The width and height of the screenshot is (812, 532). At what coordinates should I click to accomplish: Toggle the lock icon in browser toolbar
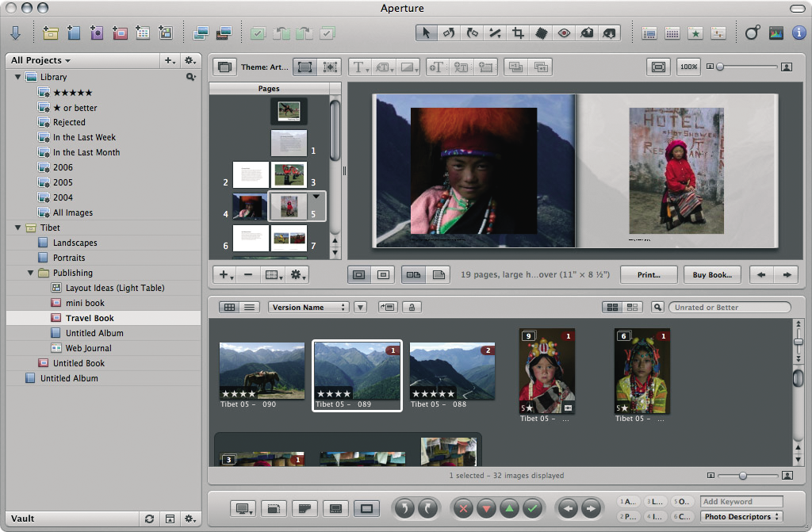click(x=412, y=307)
